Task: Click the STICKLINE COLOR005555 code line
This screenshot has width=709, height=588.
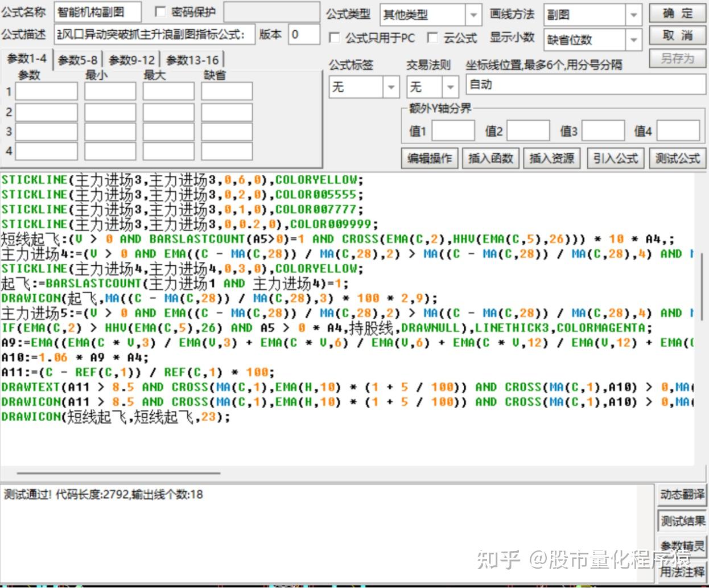Action: tap(182, 195)
